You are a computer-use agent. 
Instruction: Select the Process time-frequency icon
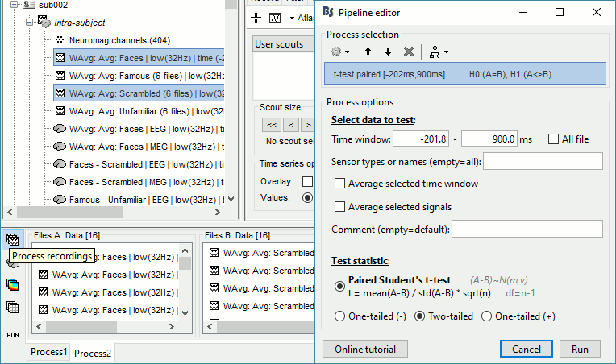coord(12,284)
